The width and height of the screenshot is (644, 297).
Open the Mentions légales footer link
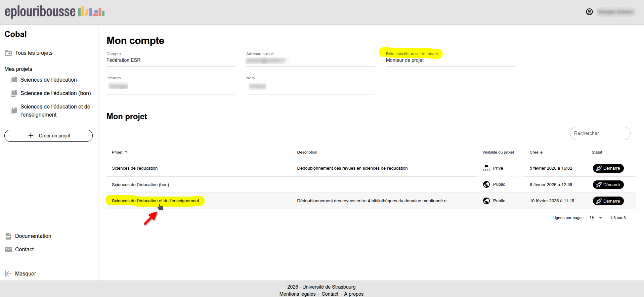(x=297, y=294)
